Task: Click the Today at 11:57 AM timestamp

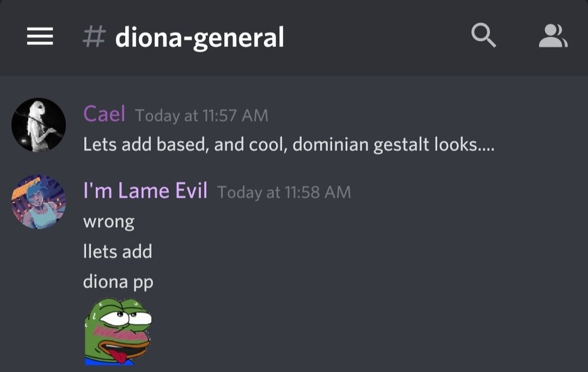Action: (202, 115)
